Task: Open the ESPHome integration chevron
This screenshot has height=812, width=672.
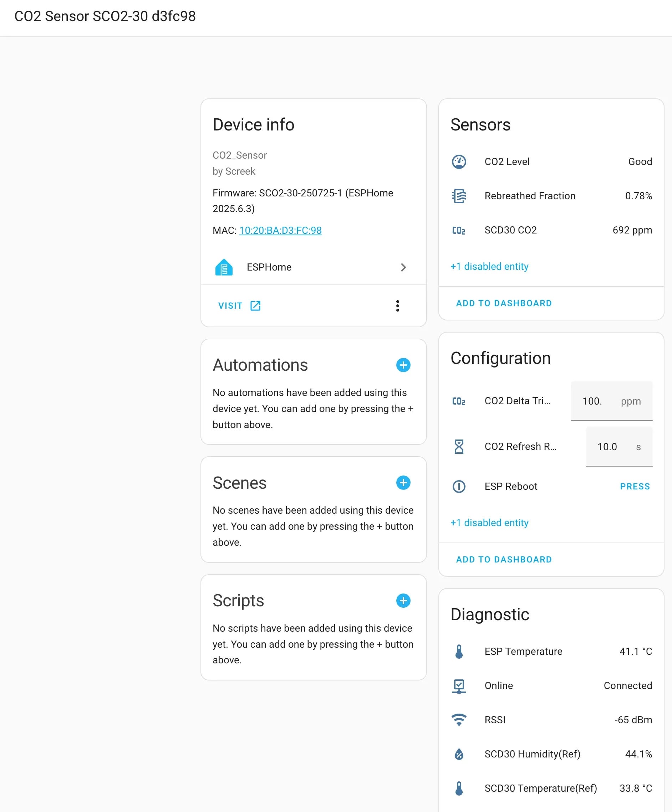Action: pos(403,267)
